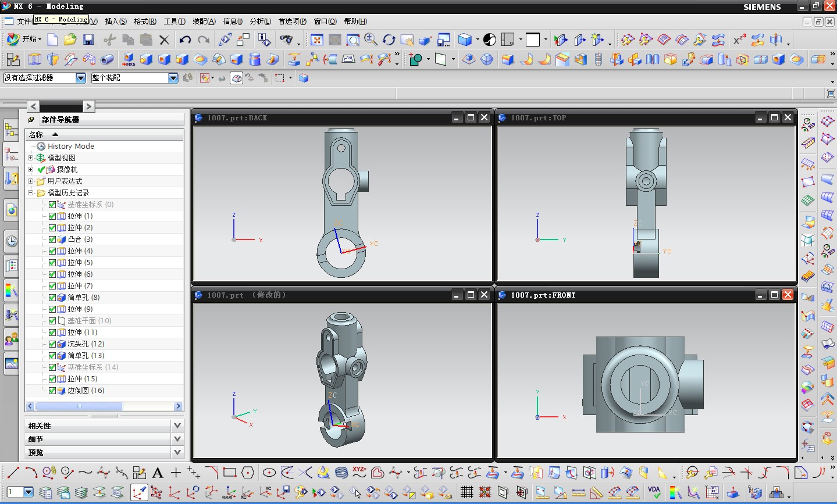Pick the Text 'A' curve tool
The height and width of the screenshot is (504, 837).
pos(158,473)
